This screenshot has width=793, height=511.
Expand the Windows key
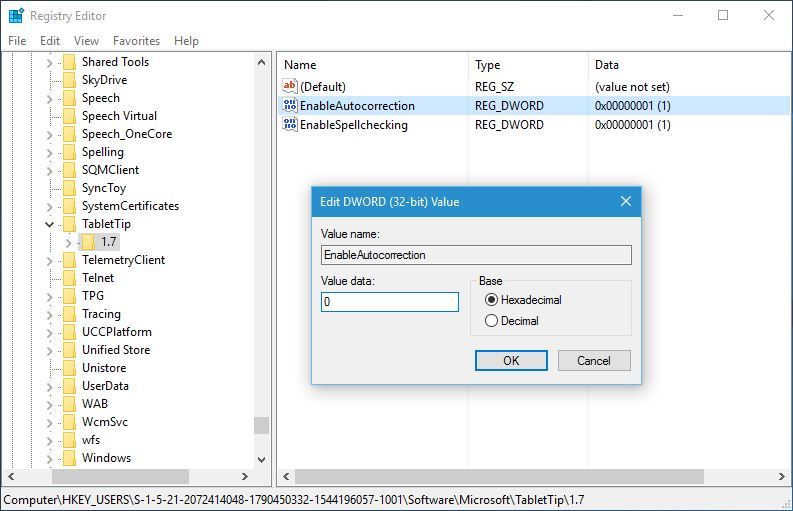pos(49,459)
